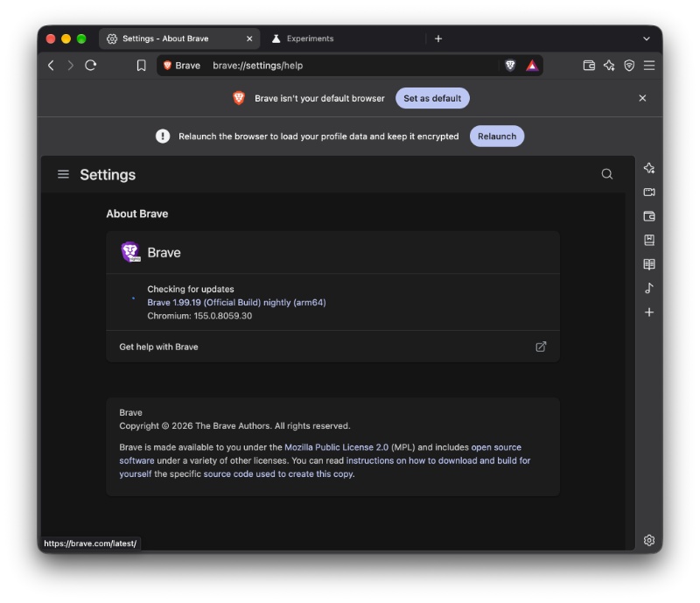Click the Relaunch button
The image size is (700, 603).
pyautogui.click(x=497, y=137)
